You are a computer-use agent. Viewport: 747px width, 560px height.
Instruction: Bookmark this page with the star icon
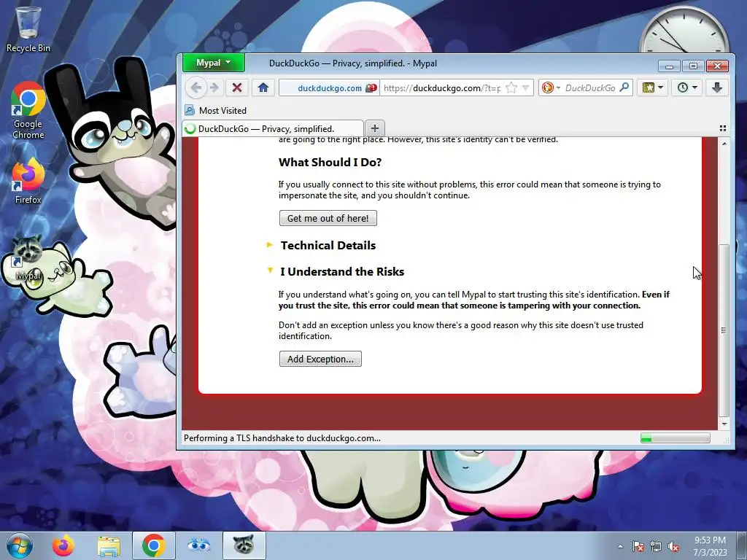[x=511, y=87]
